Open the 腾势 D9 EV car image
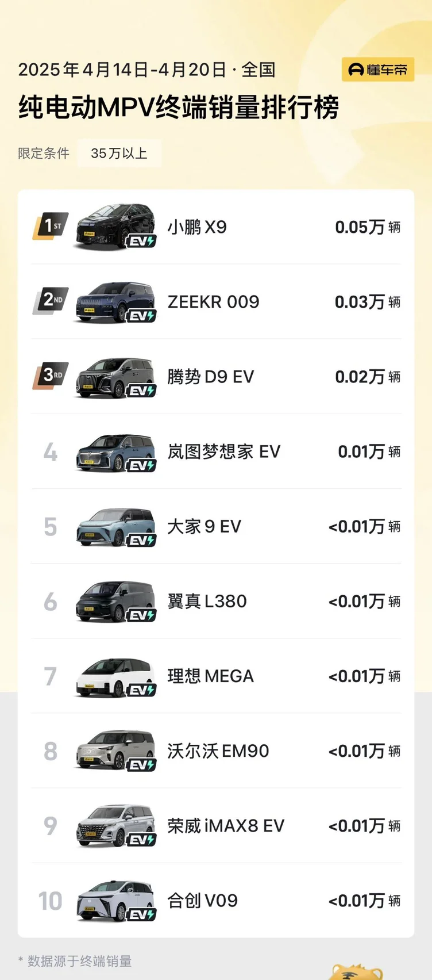432x980 pixels. (x=115, y=377)
